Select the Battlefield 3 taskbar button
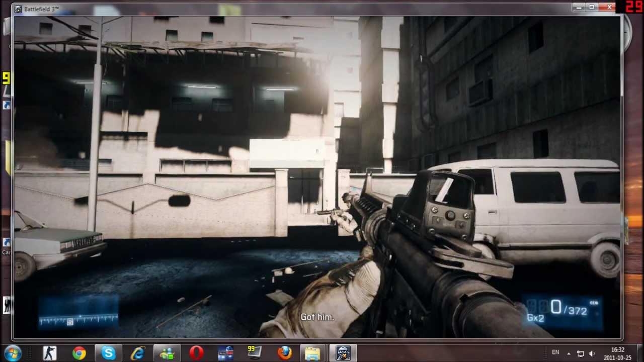644x362 pixels. click(x=343, y=353)
